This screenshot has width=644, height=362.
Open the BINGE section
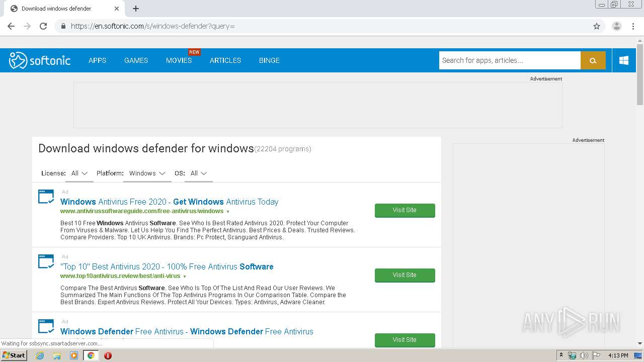[269, 60]
